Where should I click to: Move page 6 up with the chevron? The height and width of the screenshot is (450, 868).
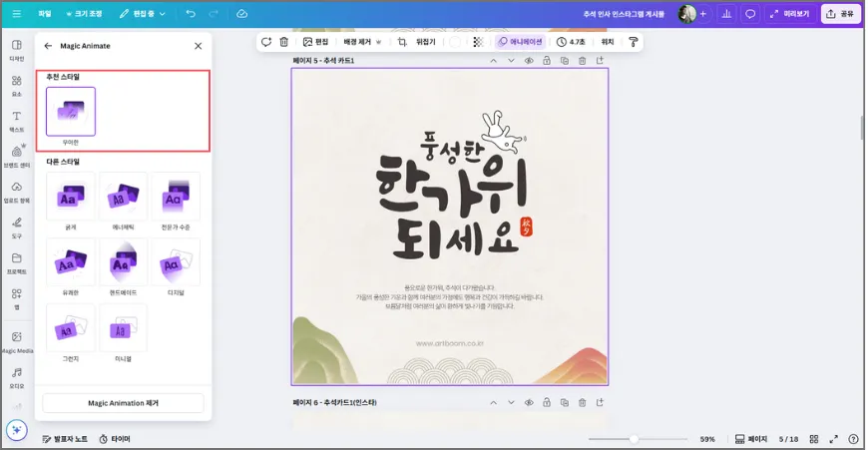[493, 403]
